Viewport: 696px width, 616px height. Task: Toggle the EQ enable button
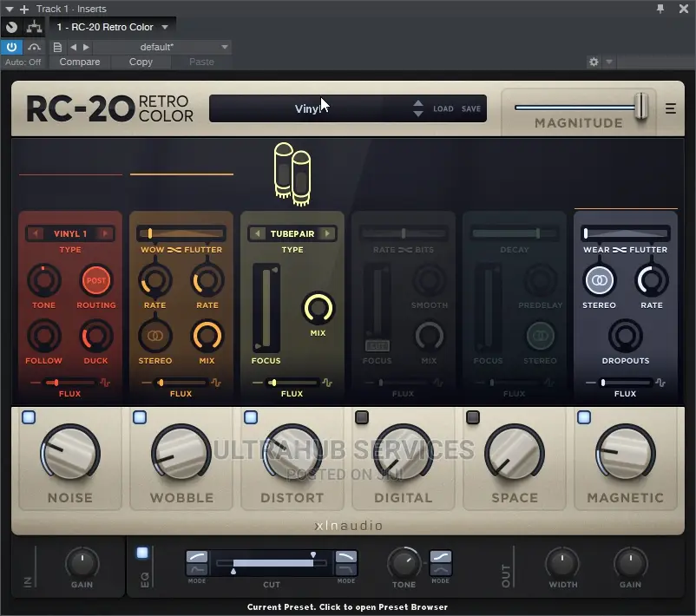[x=142, y=553]
